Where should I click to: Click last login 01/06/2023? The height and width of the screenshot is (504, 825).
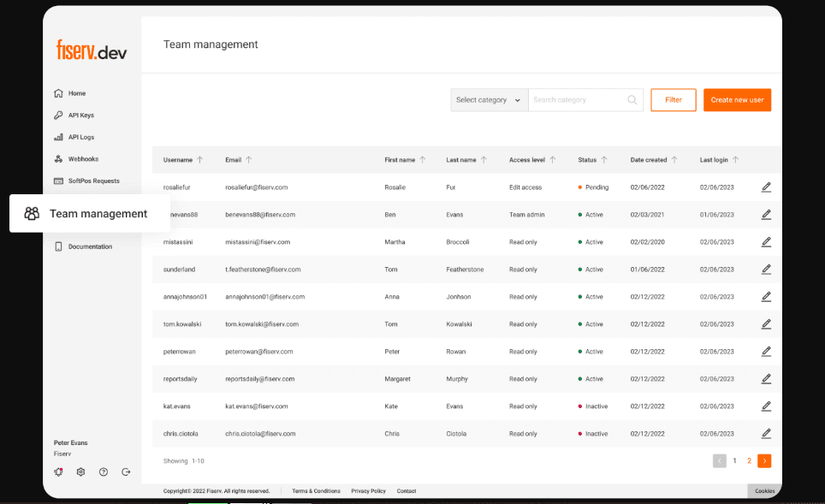pos(716,215)
